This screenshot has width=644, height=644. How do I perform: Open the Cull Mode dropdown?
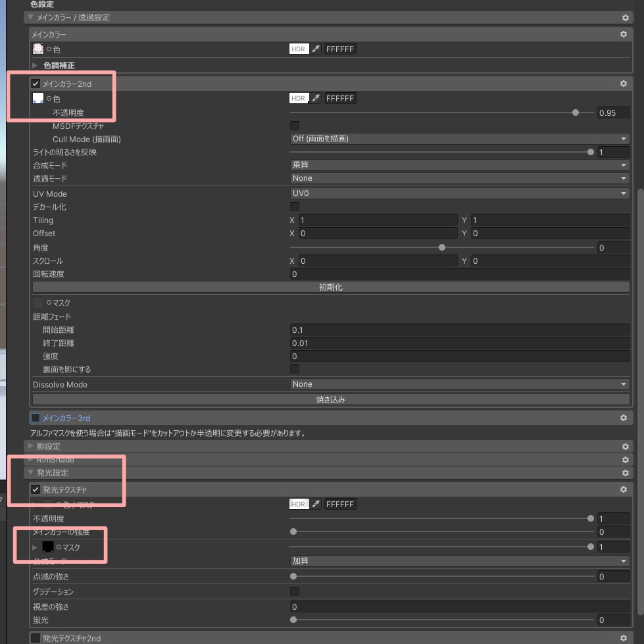point(460,139)
